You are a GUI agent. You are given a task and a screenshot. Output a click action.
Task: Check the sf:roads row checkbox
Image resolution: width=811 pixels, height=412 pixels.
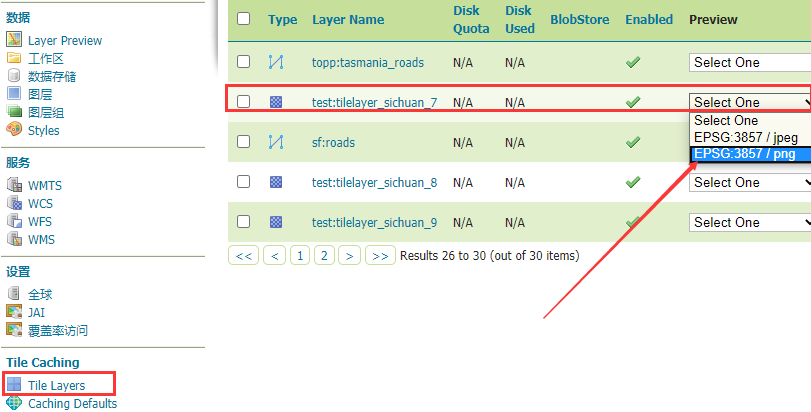click(x=244, y=142)
